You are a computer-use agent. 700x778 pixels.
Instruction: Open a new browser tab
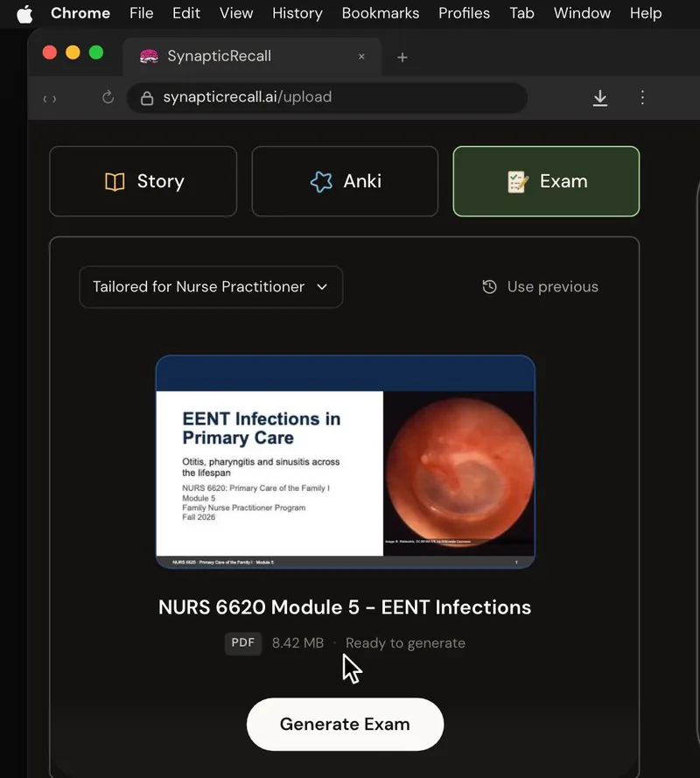pyautogui.click(x=402, y=58)
